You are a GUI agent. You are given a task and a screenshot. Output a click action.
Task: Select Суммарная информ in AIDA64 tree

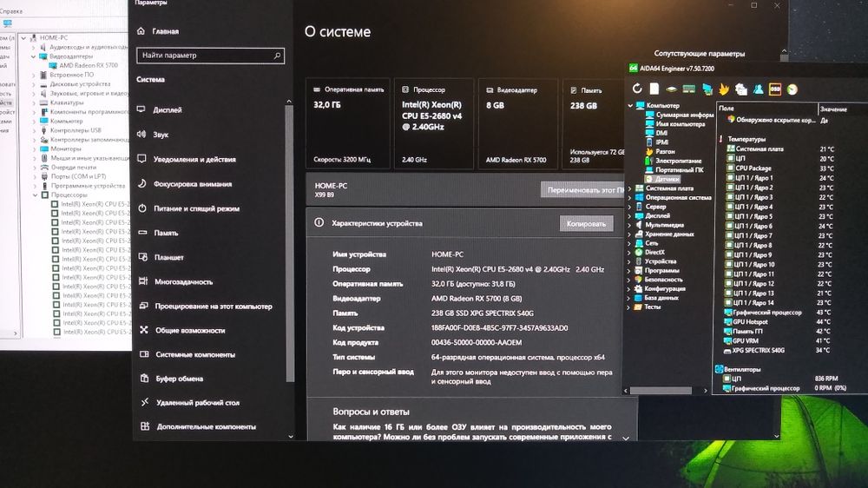pyautogui.click(x=684, y=115)
